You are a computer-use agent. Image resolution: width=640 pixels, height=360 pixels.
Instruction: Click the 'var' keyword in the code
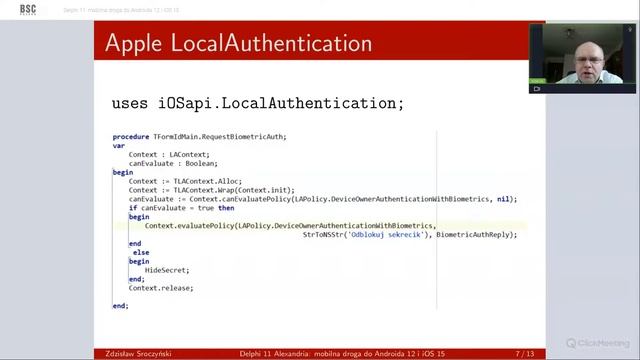[119, 146]
